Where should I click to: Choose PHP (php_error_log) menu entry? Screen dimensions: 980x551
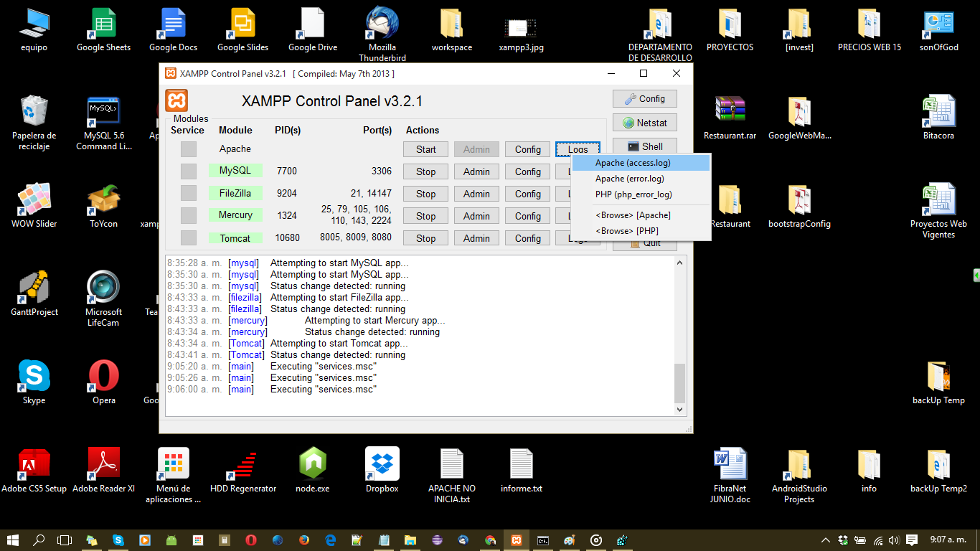[641, 194]
